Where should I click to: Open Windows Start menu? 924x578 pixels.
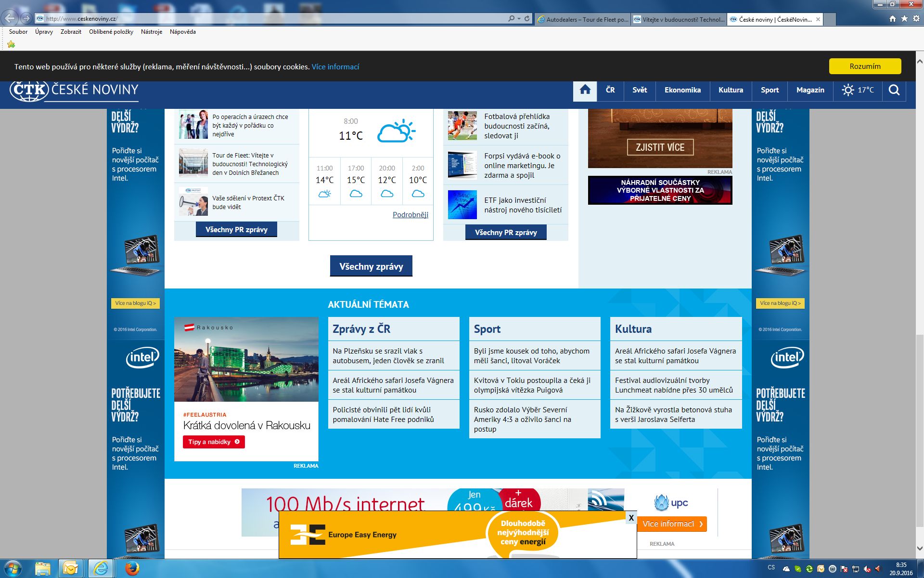pyautogui.click(x=12, y=568)
